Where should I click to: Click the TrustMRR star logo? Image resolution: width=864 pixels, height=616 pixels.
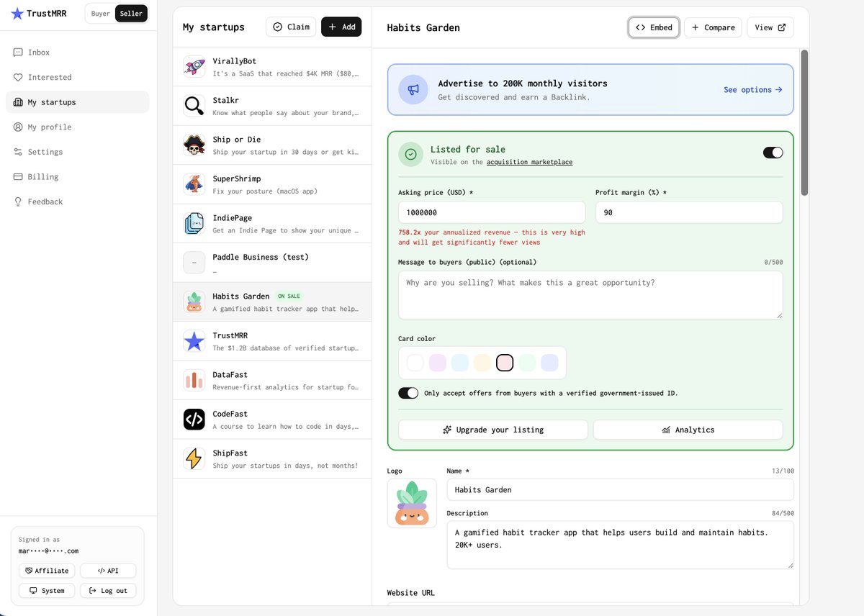coord(17,13)
